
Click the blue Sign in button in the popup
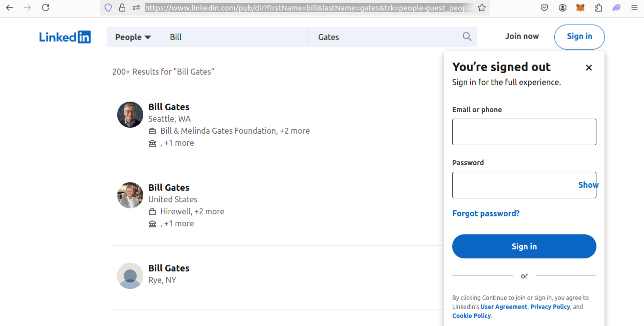coord(524,246)
